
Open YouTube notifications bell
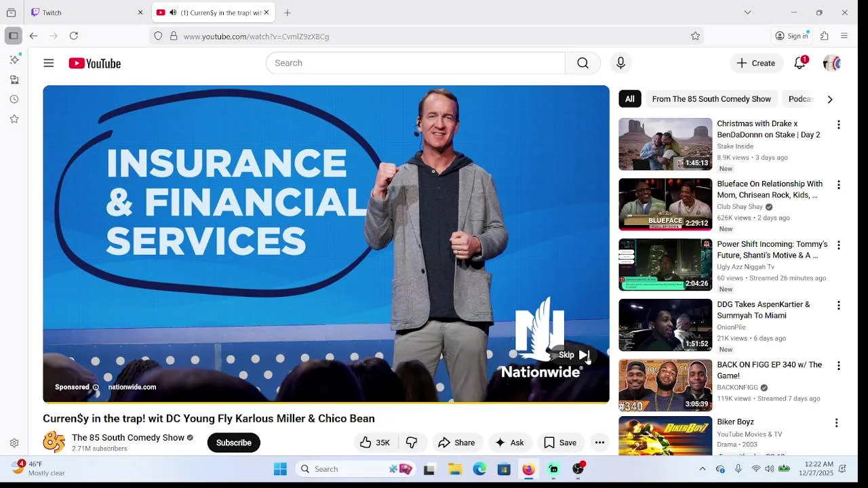click(x=800, y=63)
